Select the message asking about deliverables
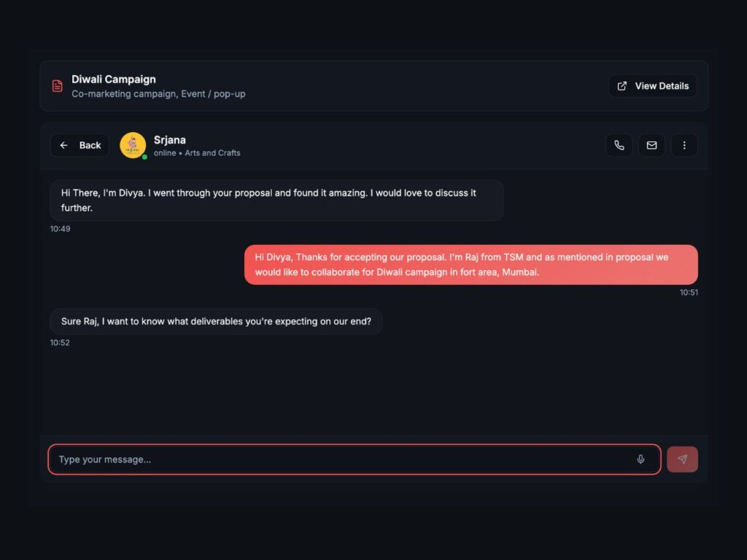This screenshot has height=560, width=747. tap(216, 322)
